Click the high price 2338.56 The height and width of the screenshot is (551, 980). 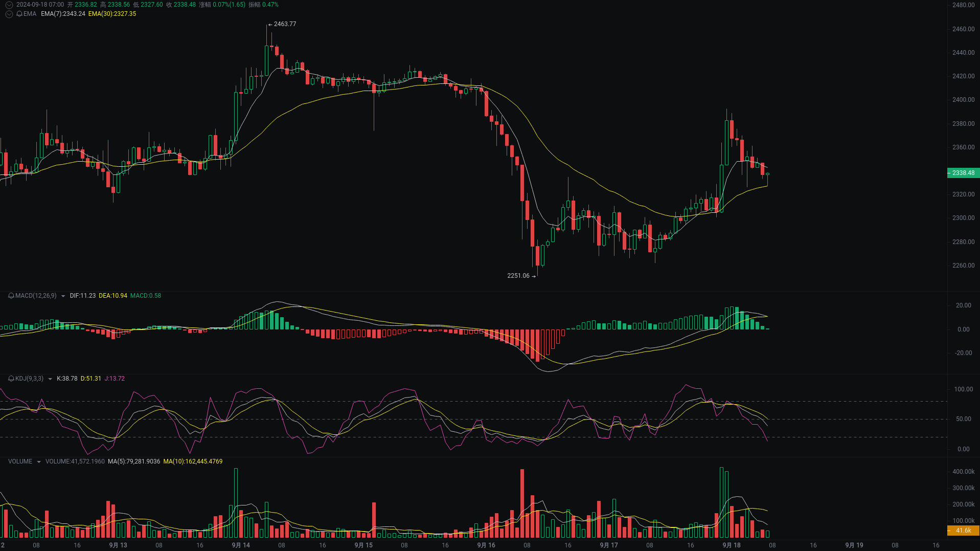click(x=119, y=5)
